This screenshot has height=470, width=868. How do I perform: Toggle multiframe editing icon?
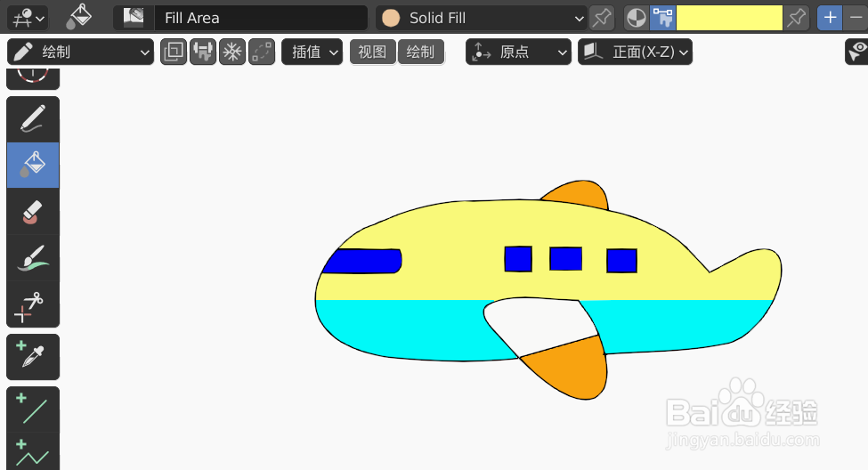(174, 52)
